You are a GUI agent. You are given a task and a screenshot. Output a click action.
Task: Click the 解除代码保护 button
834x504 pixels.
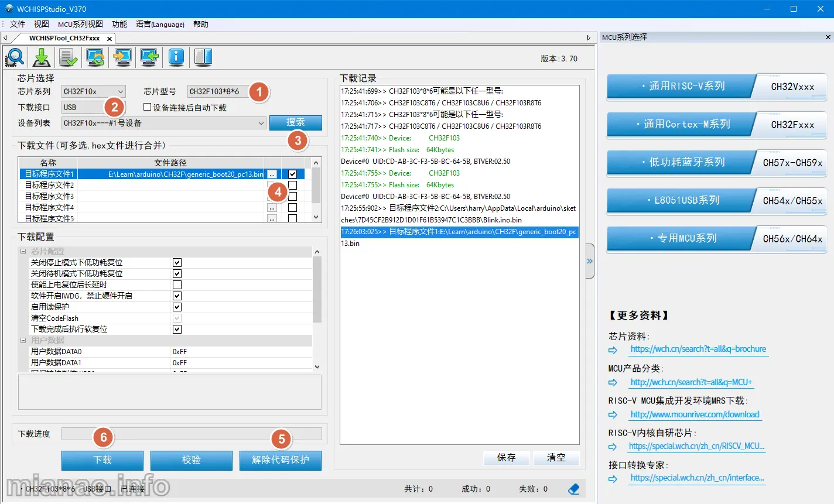tap(280, 460)
